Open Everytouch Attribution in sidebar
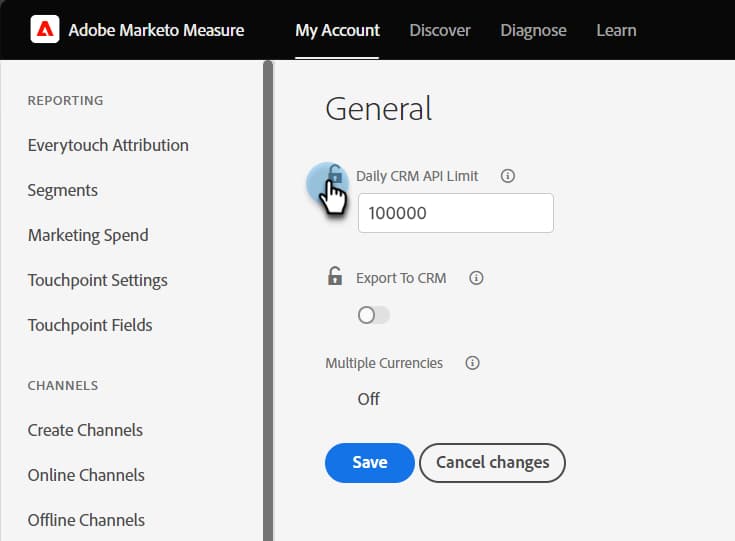The width and height of the screenshot is (735, 541). coord(108,145)
